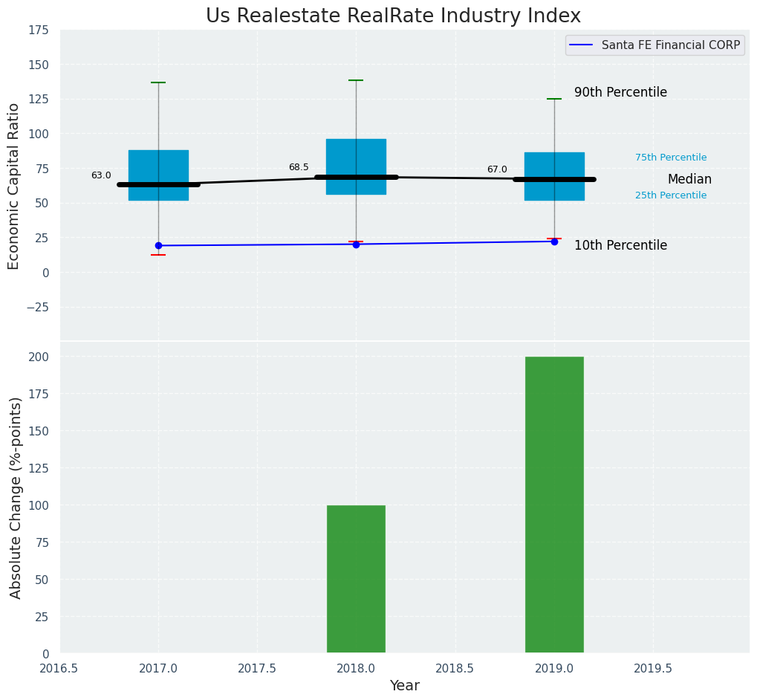Viewport: 757px width, 700px height.
Task: Click the chart title Us Realestate RealRate Industry Index
Action: pos(393,16)
